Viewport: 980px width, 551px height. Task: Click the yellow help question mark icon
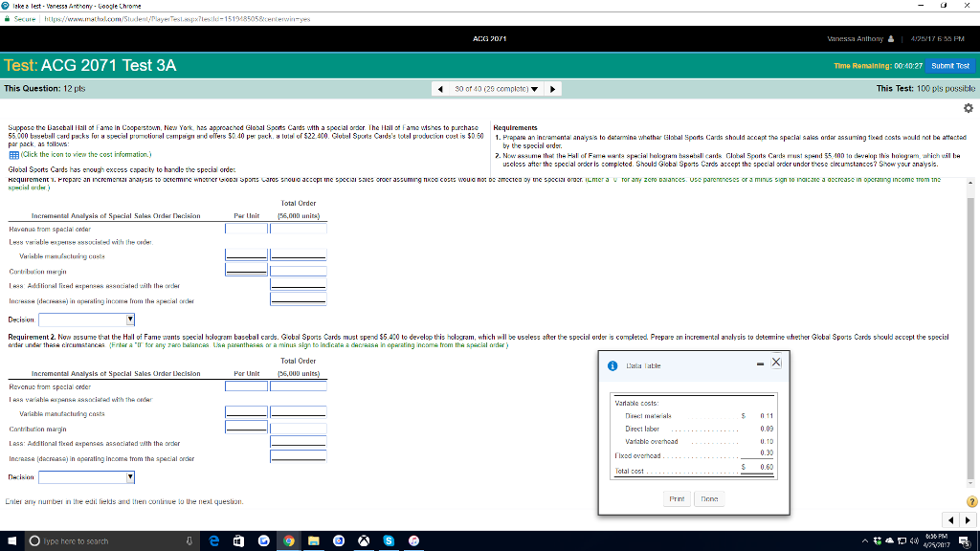972,502
